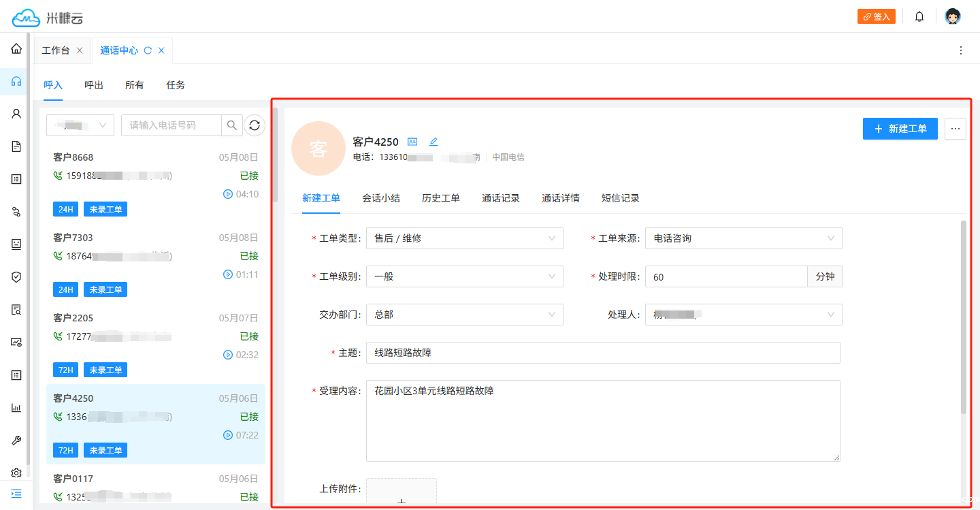
Task: Open notifications bell icon
Action: click(x=919, y=16)
